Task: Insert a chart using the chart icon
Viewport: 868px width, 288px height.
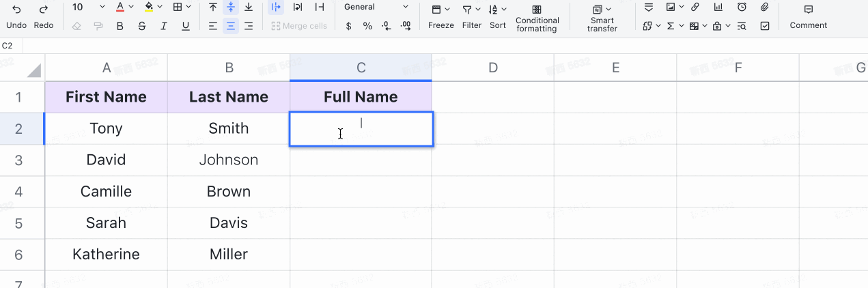Action: pos(718,8)
